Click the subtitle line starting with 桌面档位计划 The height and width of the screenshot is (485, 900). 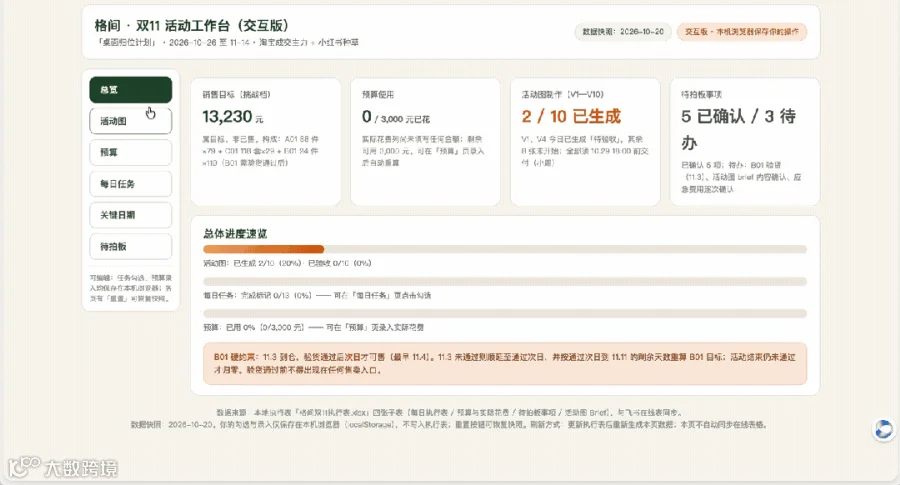[x=227, y=42]
